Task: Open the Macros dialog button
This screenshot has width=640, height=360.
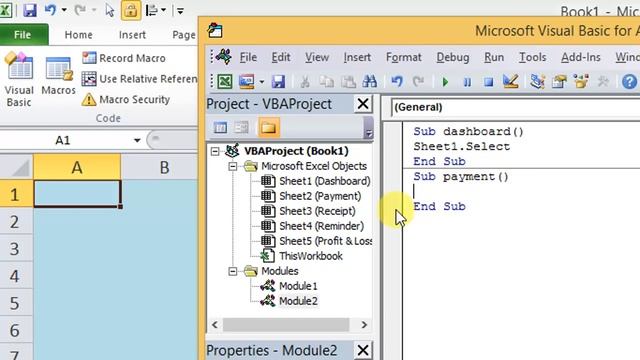Action: [x=58, y=76]
